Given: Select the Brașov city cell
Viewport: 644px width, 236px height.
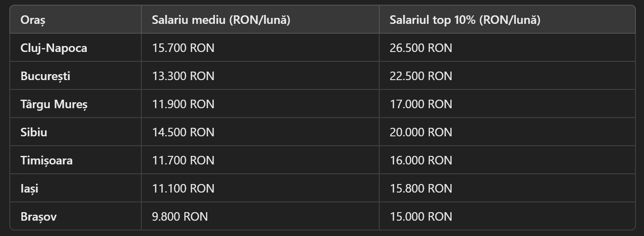Looking at the screenshot, I should [38, 217].
